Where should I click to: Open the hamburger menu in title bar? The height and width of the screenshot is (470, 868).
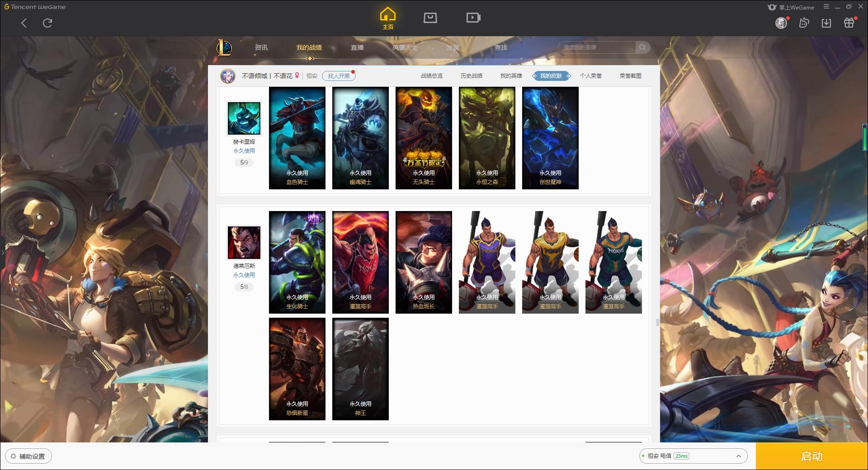tap(826, 7)
